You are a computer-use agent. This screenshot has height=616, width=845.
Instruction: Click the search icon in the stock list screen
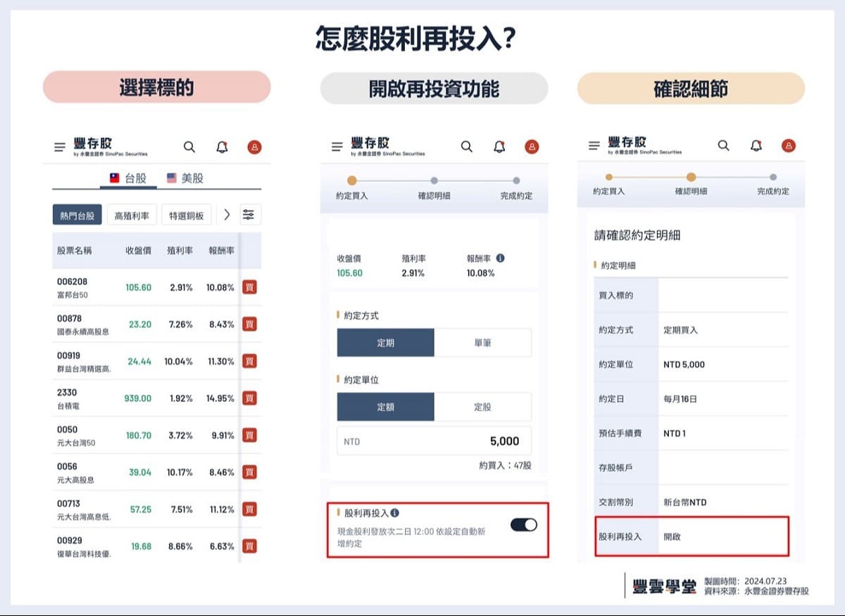tap(189, 147)
